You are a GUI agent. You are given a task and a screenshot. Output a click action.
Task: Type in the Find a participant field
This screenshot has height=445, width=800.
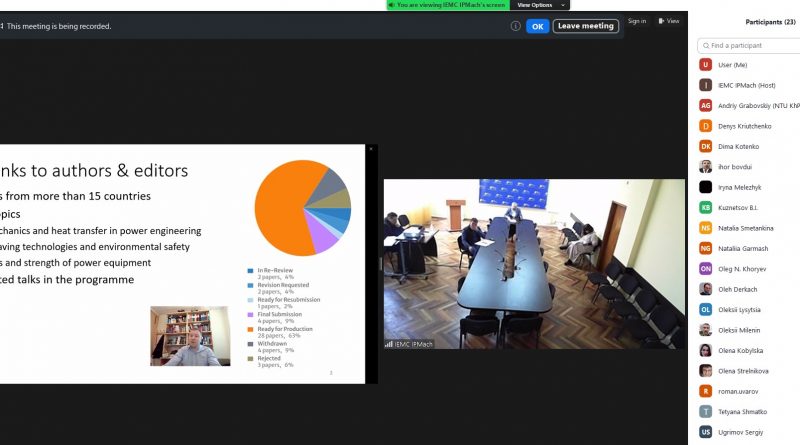(754, 45)
